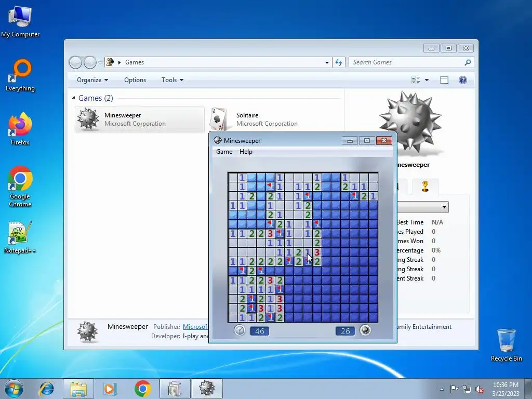Open recent pages dropdown arrow

tap(100, 62)
